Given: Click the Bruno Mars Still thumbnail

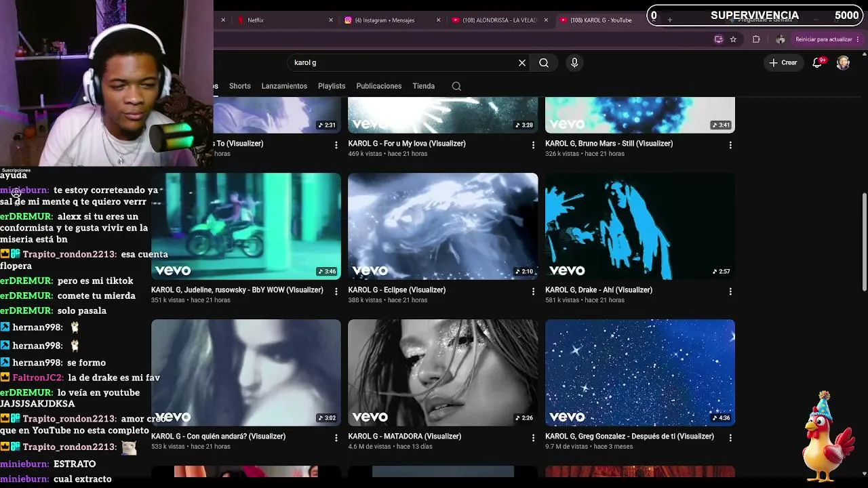Looking at the screenshot, I should click(640, 115).
